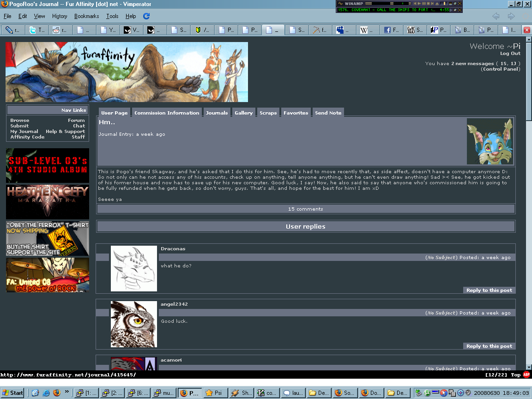Viewport: 532px width, 399px height.
Task: Open the Help menu
Action: pyautogui.click(x=131, y=16)
